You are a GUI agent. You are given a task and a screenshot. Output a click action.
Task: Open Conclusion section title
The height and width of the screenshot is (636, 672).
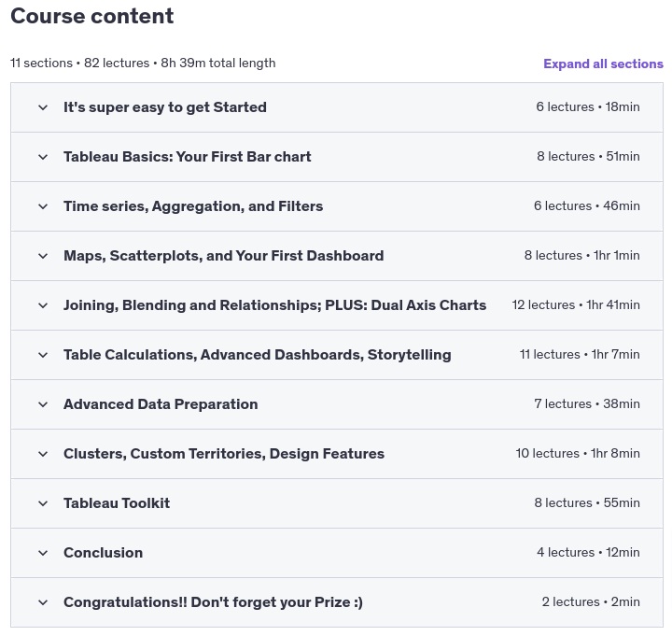point(103,553)
